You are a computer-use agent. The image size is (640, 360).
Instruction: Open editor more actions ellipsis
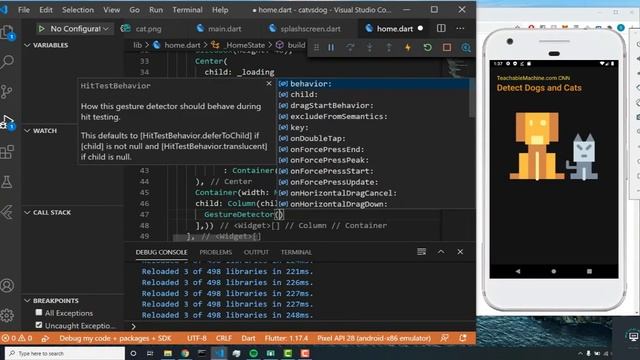tap(460, 28)
